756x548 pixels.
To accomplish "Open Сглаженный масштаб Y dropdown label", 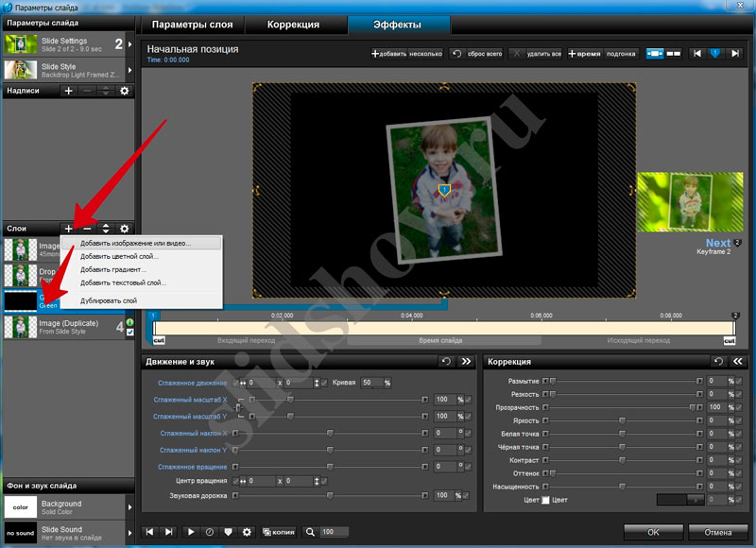I will [190, 417].
